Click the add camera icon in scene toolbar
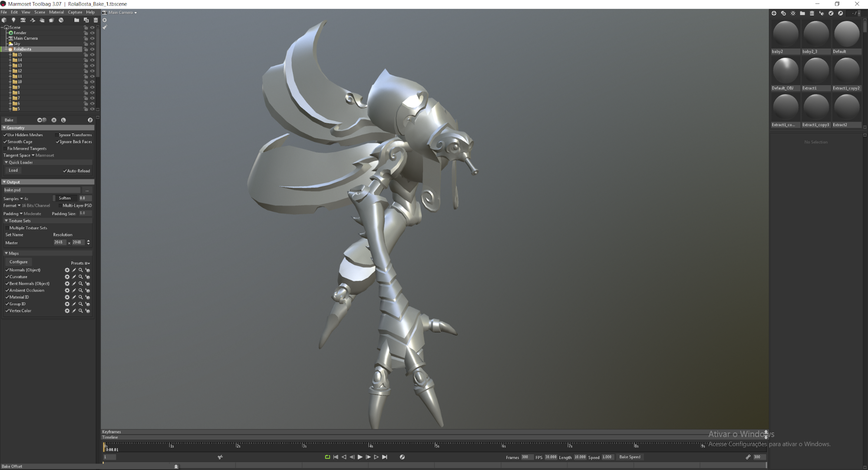The width and height of the screenshot is (868, 470). coord(23,20)
